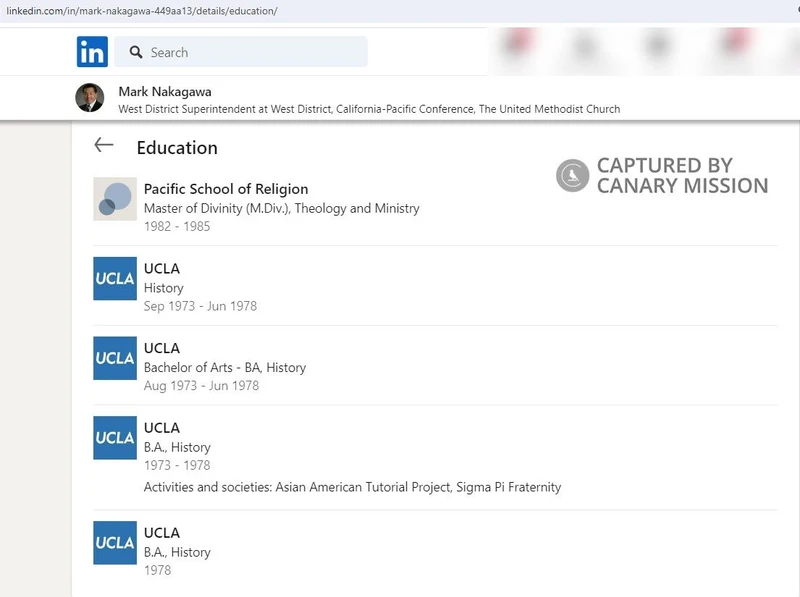The image size is (800, 597).
Task: Click the LinkedIn logo icon
Action: tap(92, 52)
